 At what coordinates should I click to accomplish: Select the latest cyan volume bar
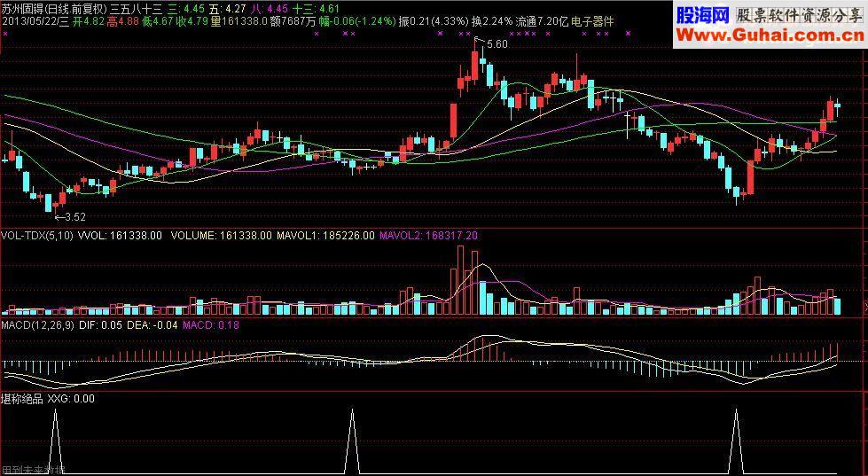[838, 307]
